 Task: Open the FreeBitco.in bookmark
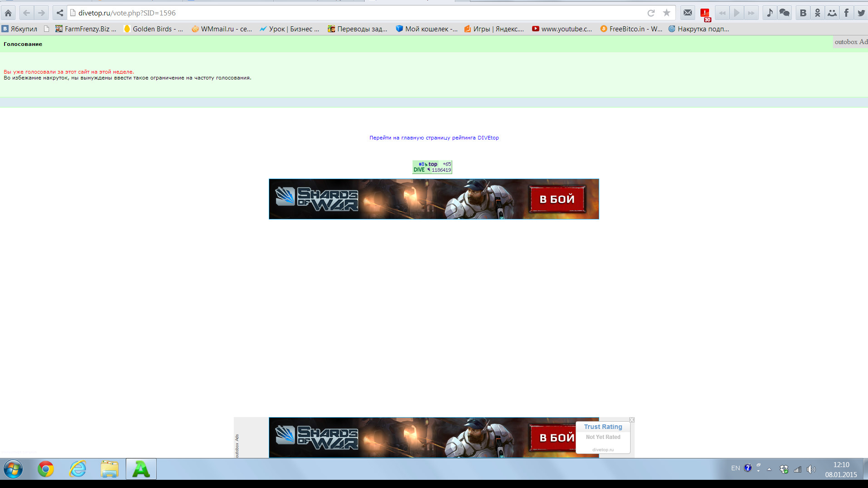[631, 29]
